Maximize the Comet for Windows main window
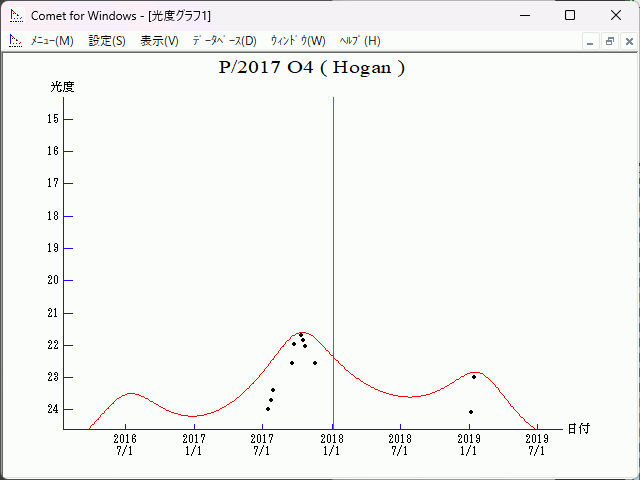 point(570,15)
